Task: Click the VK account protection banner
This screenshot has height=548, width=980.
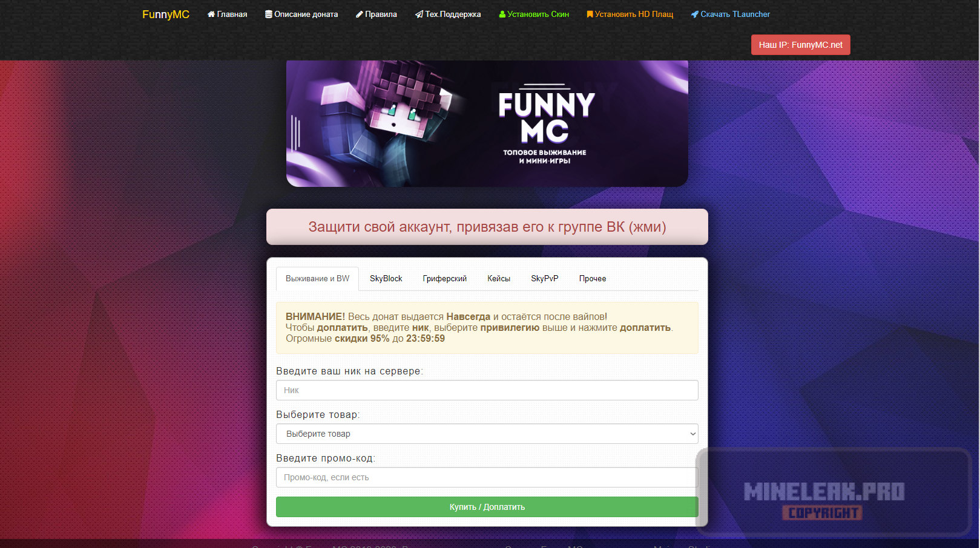Action: click(x=487, y=227)
